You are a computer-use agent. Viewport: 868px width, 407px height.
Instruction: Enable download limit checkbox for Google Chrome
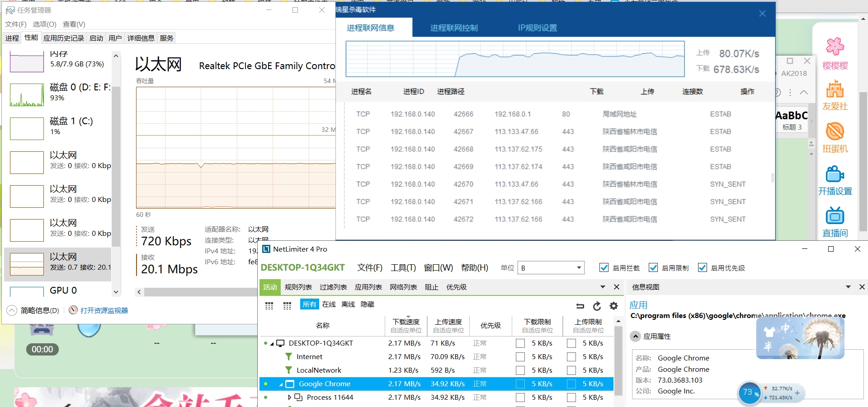[x=520, y=384]
